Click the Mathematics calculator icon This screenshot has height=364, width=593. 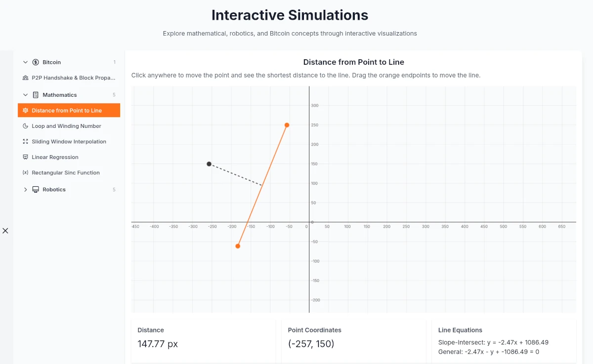coord(36,95)
